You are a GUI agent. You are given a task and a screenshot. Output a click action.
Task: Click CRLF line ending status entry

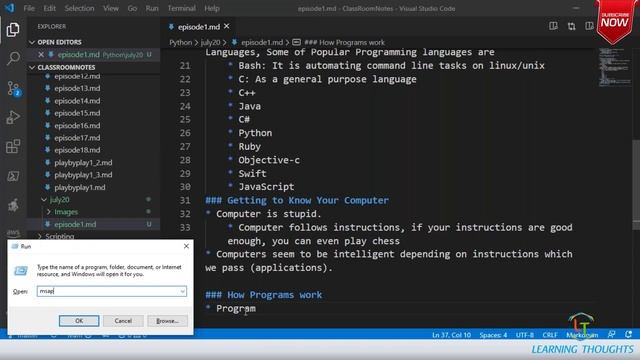[x=550, y=335]
